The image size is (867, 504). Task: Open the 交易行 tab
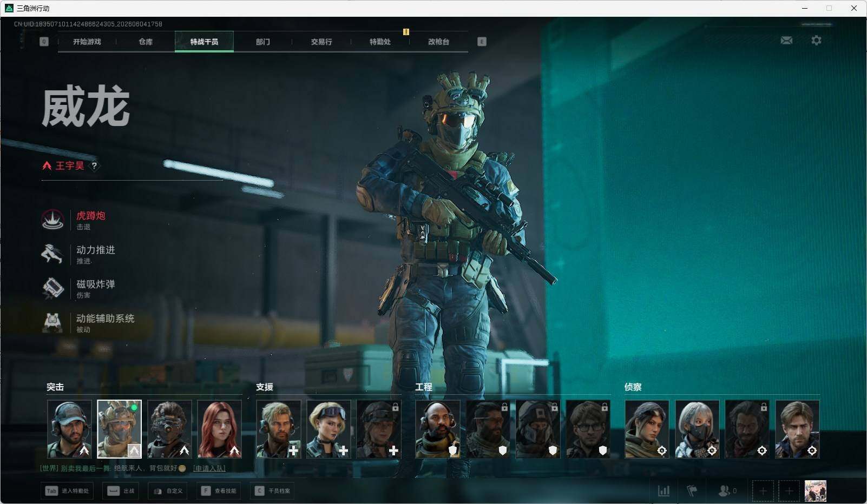tap(321, 42)
